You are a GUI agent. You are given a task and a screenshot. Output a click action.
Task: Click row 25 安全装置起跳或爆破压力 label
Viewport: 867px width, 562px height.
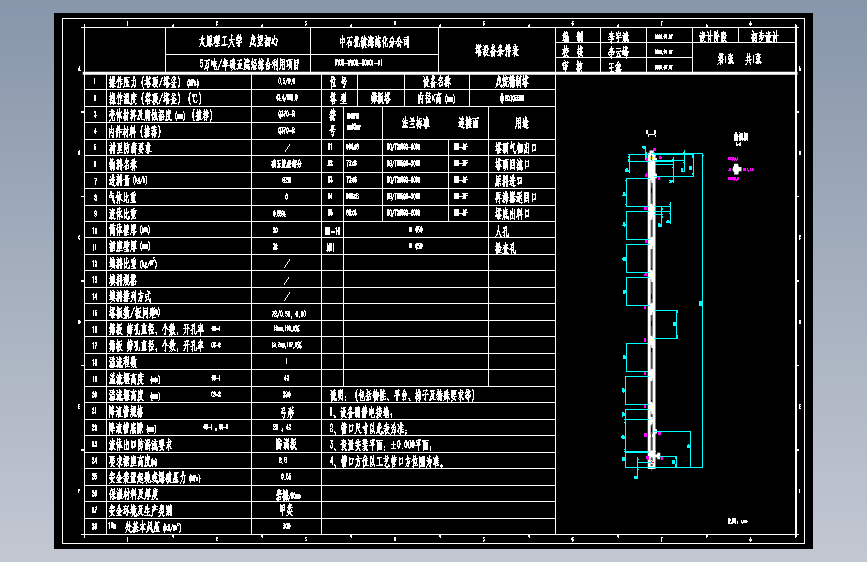pyautogui.click(x=154, y=477)
